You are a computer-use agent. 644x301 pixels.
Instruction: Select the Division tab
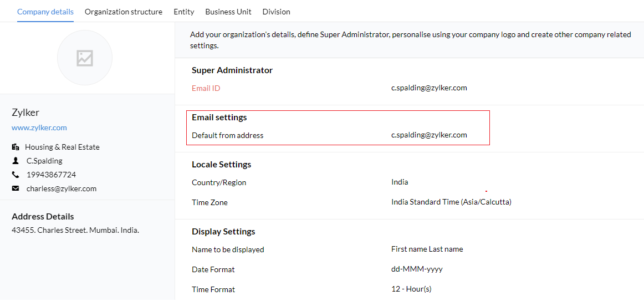277,12
